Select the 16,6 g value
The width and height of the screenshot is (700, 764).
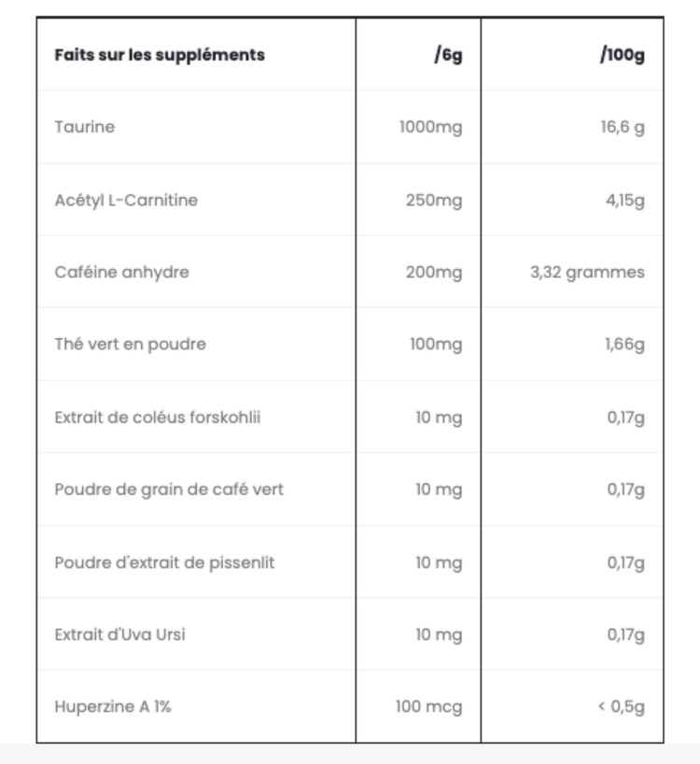(623, 127)
